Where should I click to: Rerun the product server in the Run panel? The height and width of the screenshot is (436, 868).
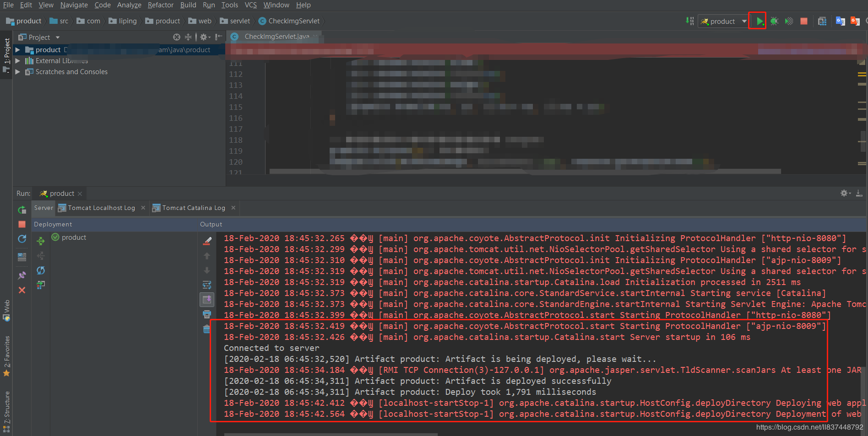(22, 210)
